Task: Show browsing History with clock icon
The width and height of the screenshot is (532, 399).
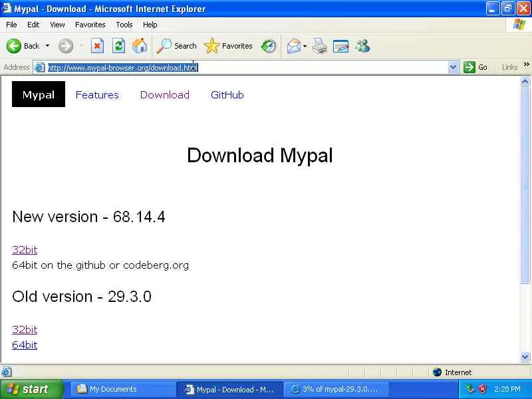Action: (269, 46)
